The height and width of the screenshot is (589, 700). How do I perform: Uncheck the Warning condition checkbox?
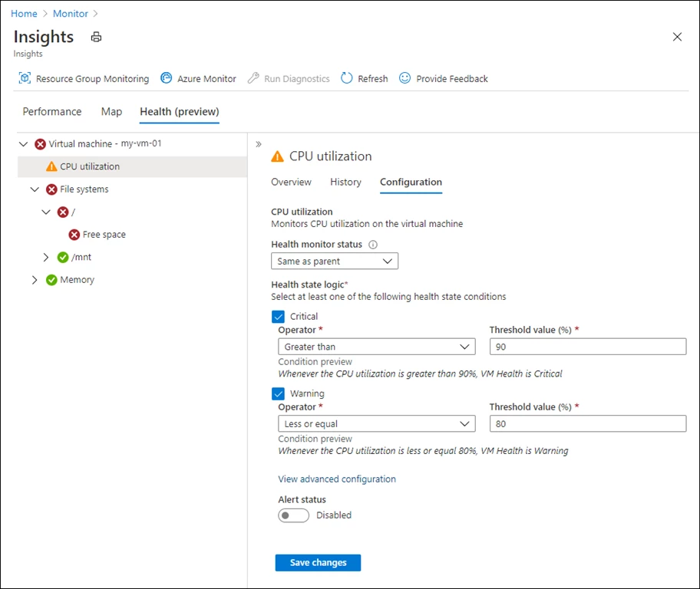click(x=279, y=393)
